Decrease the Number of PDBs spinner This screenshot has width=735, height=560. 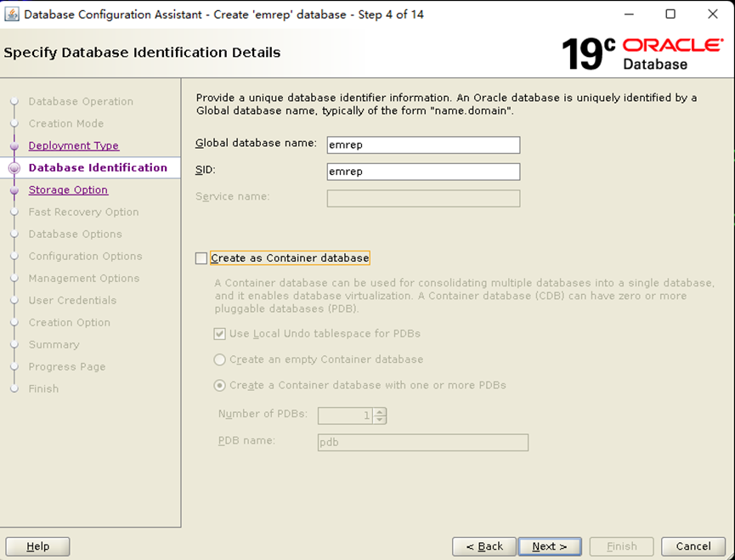tap(380, 420)
